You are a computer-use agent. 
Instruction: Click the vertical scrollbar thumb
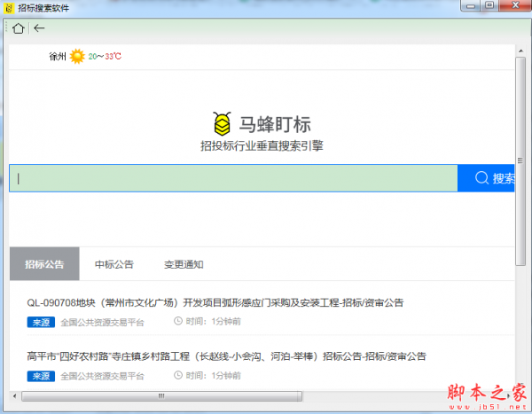pyautogui.click(x=520, y=161)
